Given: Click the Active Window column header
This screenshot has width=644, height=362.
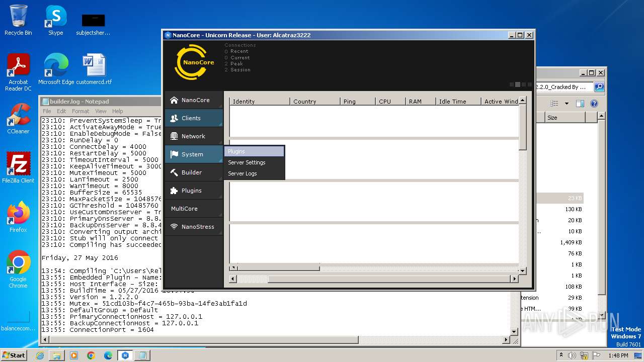Looking at the screenshot, I should pyautogui.click(x=500, y=101).
